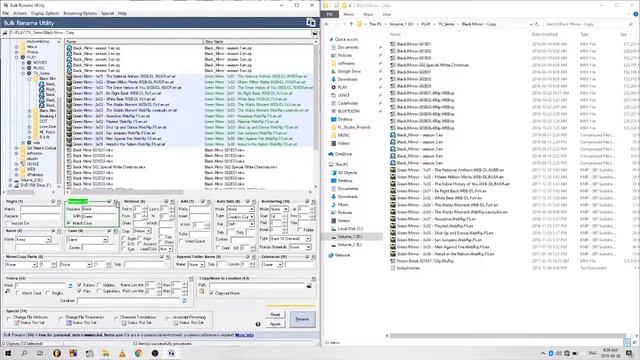This screenshot has height=360, width=640.
Task: Reset the Extension (11) panel with R button
Action: pos(313,257)
